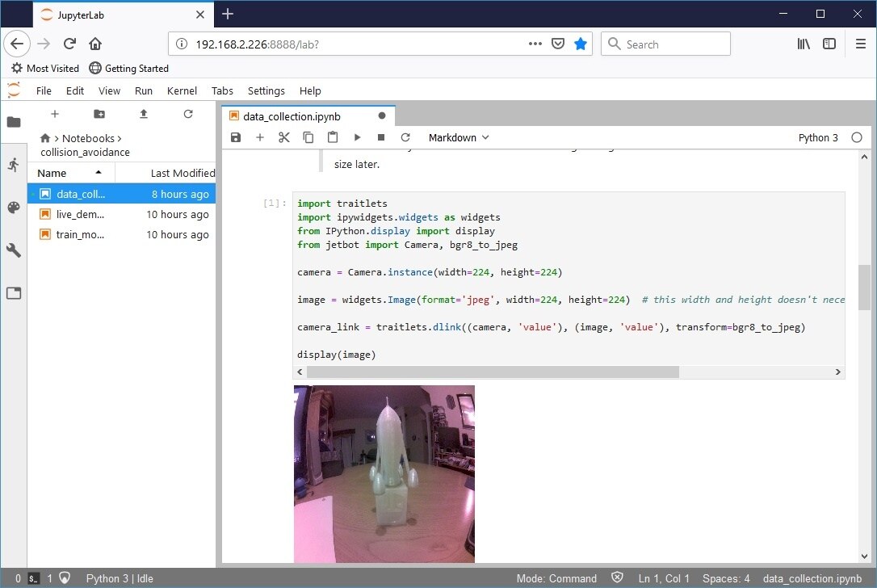Toggle the Firefox bookmark star
This screenshot has width=877, height=588.
(581, 44)
